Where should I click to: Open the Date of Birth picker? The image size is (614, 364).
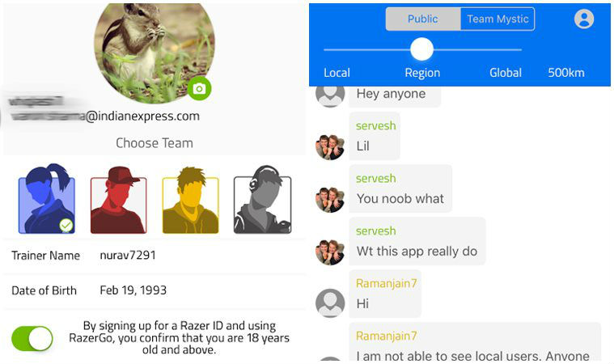click(x=155, y=290)
